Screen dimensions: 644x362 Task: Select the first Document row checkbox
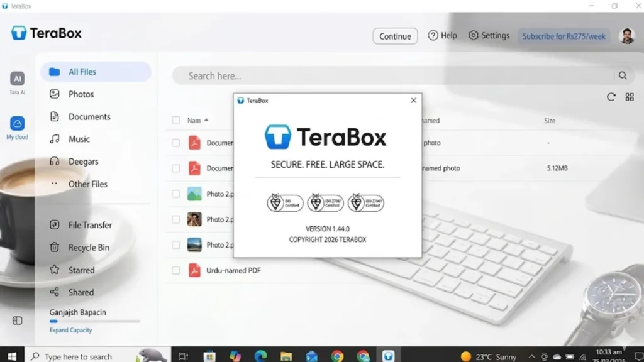point(176,143)
